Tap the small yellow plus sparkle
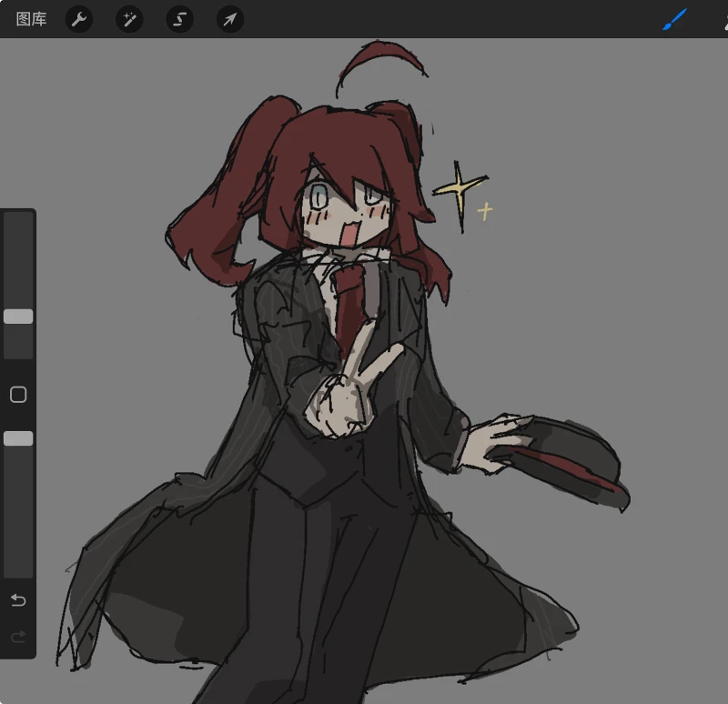 point(485,212)
